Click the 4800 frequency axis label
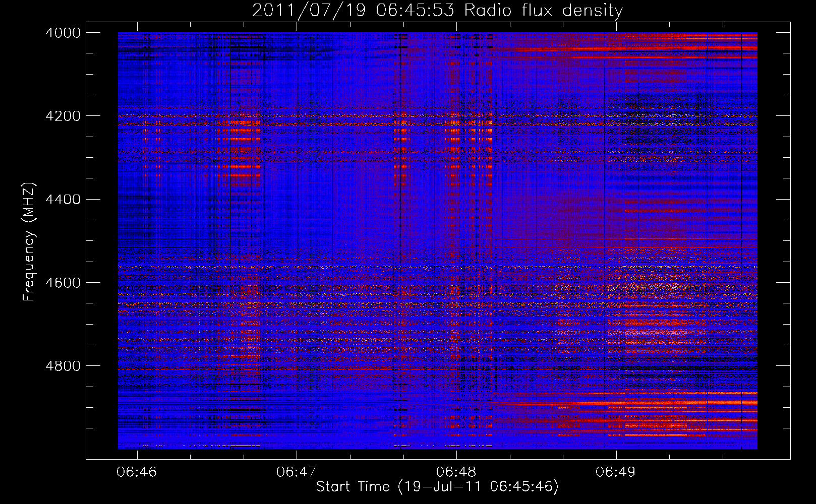816x504 pixels. (x=63, y=366)
